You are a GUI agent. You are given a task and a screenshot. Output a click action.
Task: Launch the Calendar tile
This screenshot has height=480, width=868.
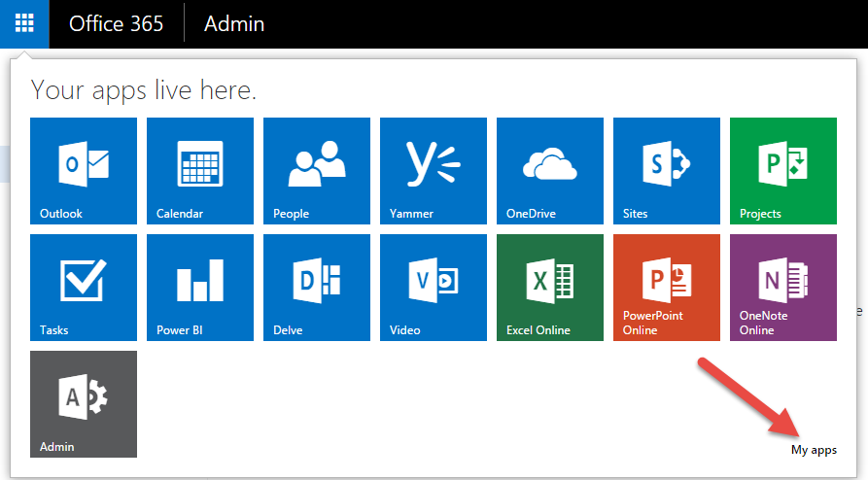click(x=200, y=171)
